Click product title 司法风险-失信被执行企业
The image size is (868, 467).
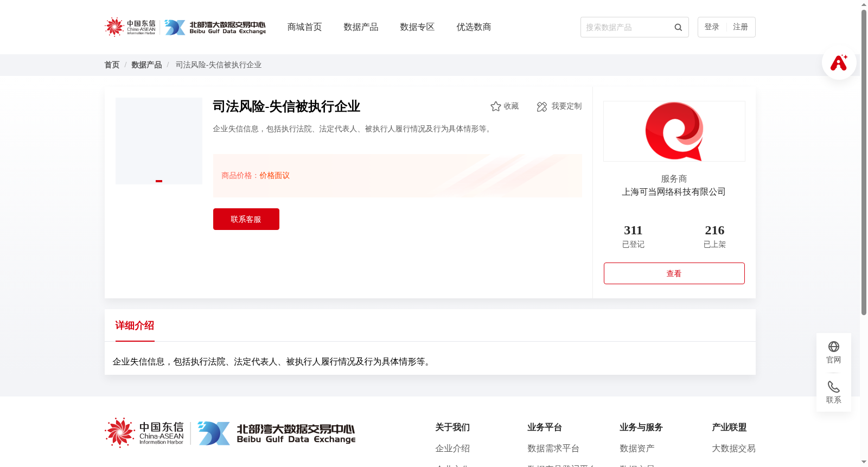pos(286,106)
